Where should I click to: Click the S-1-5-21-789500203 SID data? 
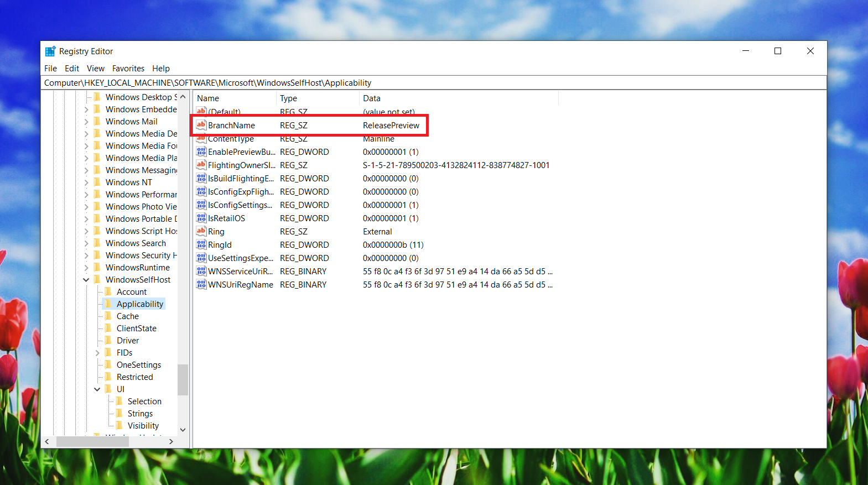coord(456,165)
